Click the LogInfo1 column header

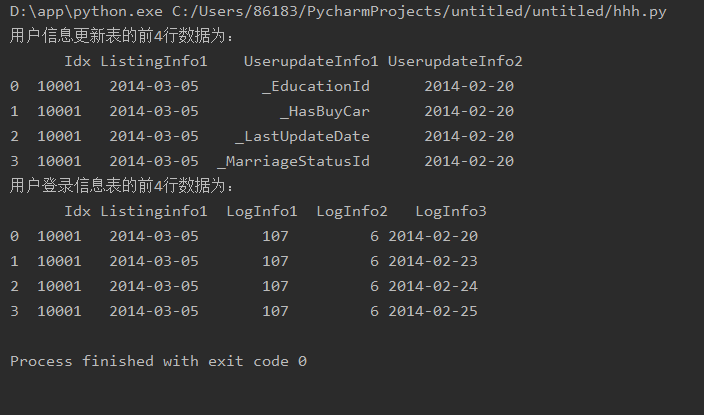(x=262, y=211)
